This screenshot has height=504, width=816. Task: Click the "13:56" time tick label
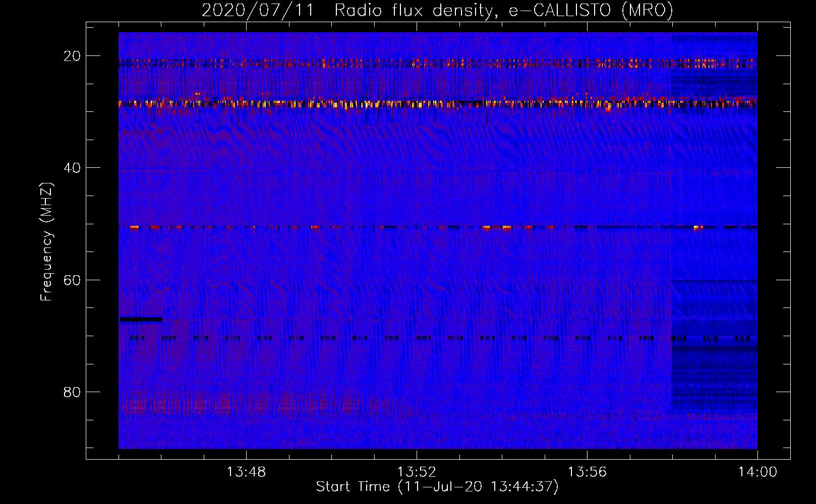pos(587,472)
